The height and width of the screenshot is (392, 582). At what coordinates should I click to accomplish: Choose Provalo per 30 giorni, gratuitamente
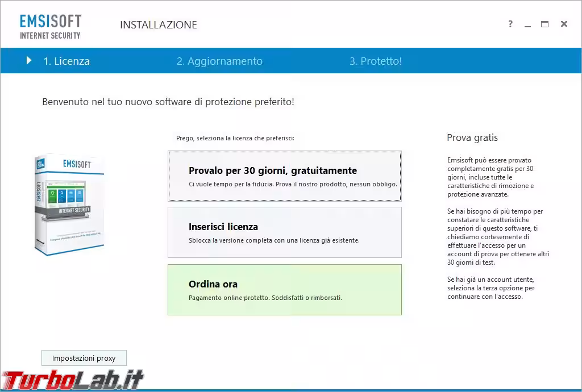285,176
